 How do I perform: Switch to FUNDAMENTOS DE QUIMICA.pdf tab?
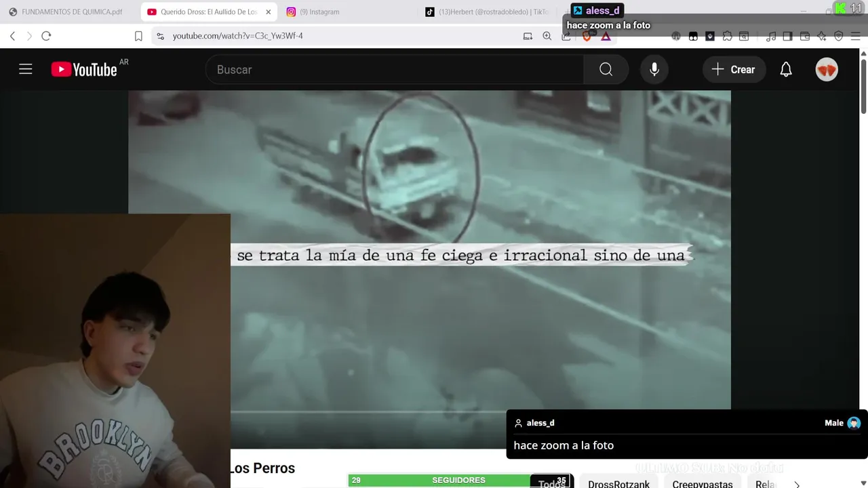click(x=66, y=12)
